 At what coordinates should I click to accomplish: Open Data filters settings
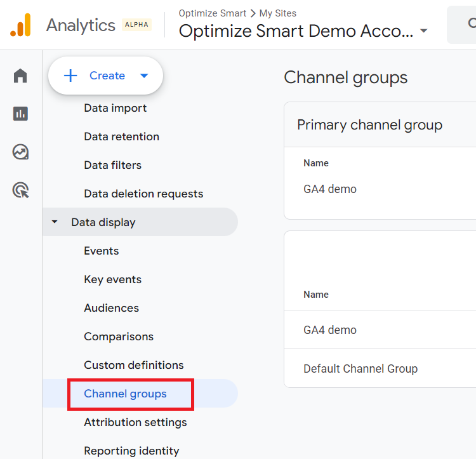click(112, 165)
